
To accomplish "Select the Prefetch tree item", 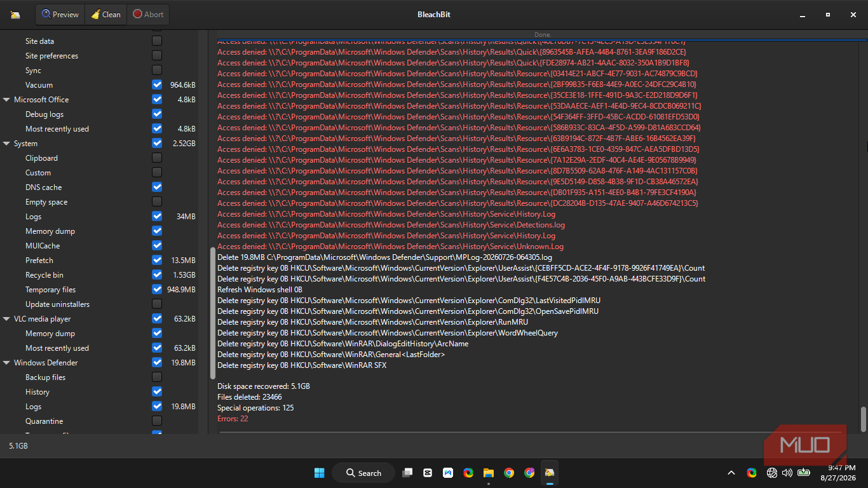I will [39, 261].
